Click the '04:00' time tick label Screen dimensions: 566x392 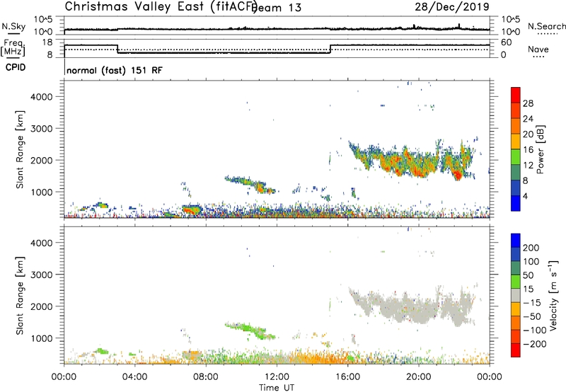(134, 377)
